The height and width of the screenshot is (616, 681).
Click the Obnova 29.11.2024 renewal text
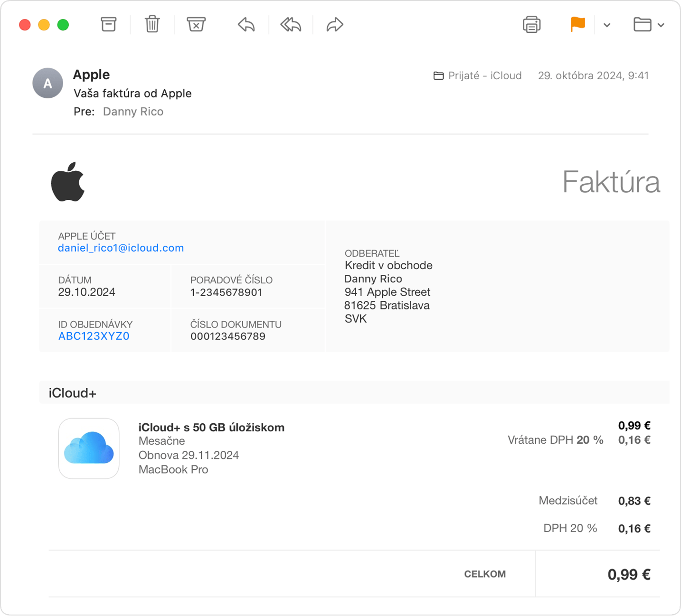[189, 455]
